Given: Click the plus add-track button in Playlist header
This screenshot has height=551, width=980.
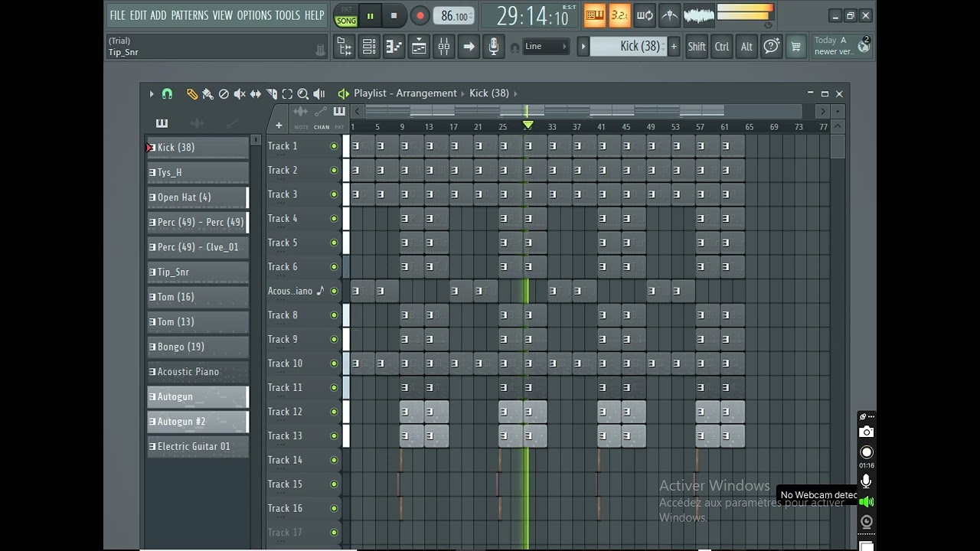Looking at the screenshot, I should coord(279,126).
